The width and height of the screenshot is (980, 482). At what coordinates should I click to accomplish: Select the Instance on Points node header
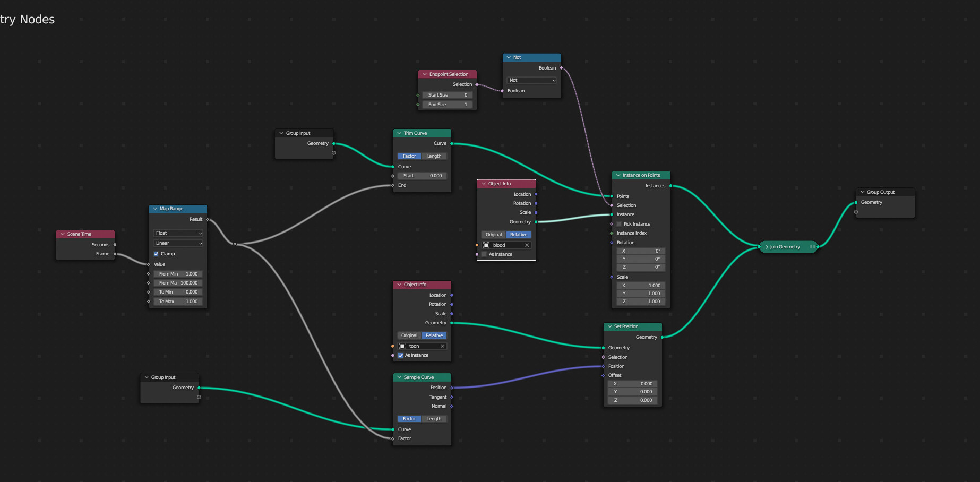(641, 175)
